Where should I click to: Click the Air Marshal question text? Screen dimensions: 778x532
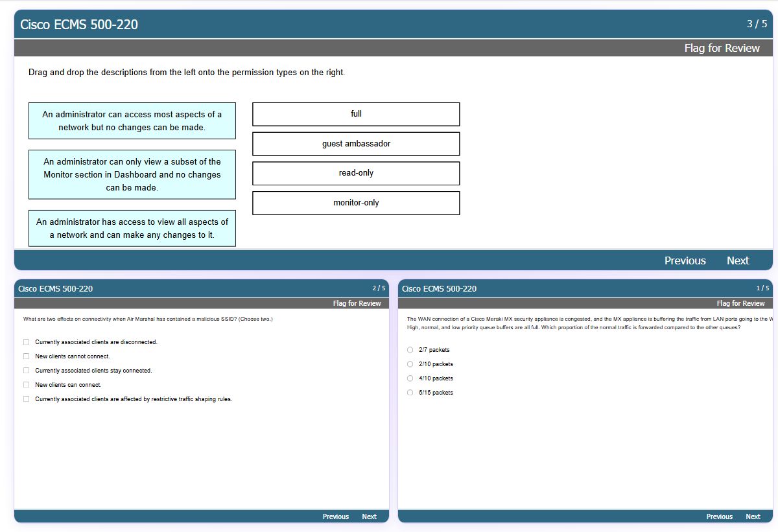pos(148,319)
